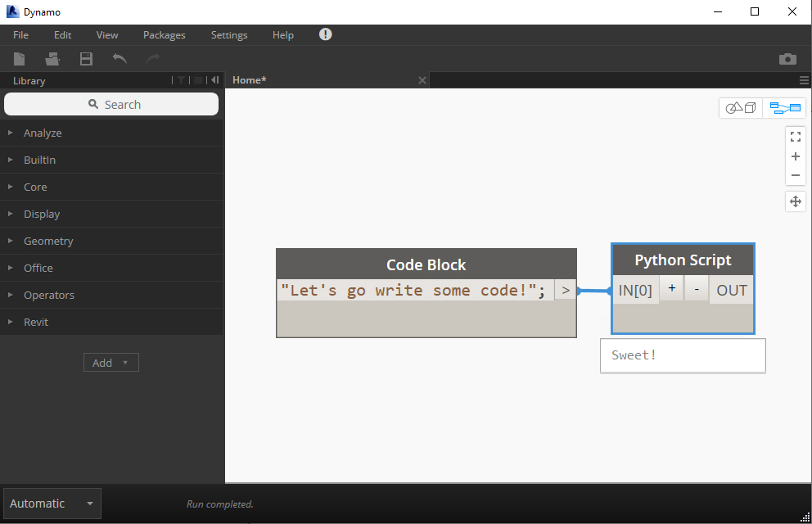
Task: Close the Home* tab
Action: (422, 80)
